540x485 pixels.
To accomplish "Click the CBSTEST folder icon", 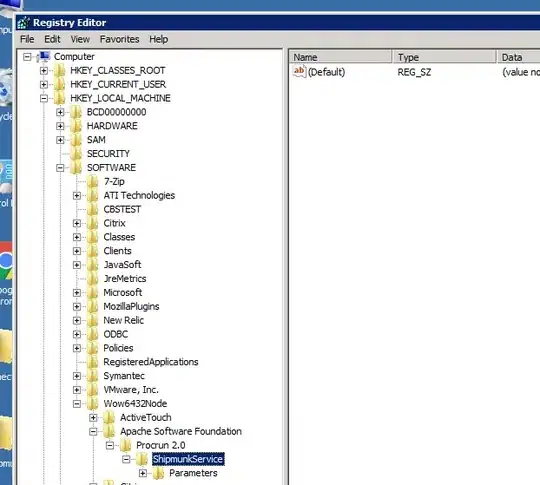I will [92, 209].
